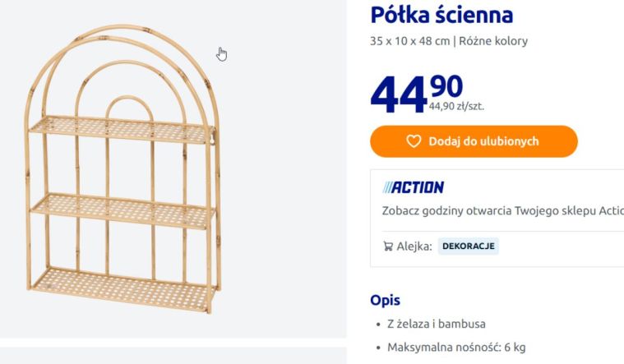Select the DEKORACJE aisle badge
The height and width of the screenshot is (364, 624).
(469, 246)
